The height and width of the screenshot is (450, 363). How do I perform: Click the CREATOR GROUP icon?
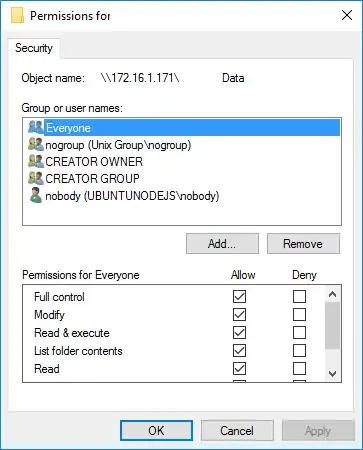tap(36, 178)
